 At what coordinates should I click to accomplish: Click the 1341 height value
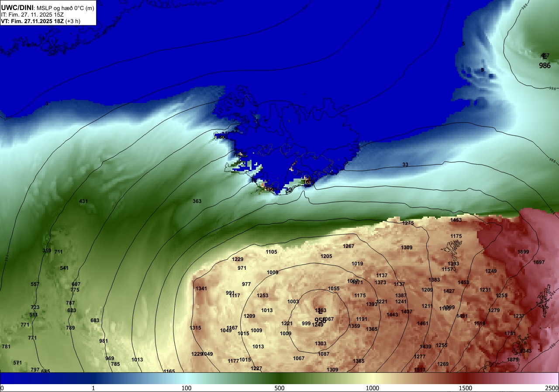(x=201, y=289)
